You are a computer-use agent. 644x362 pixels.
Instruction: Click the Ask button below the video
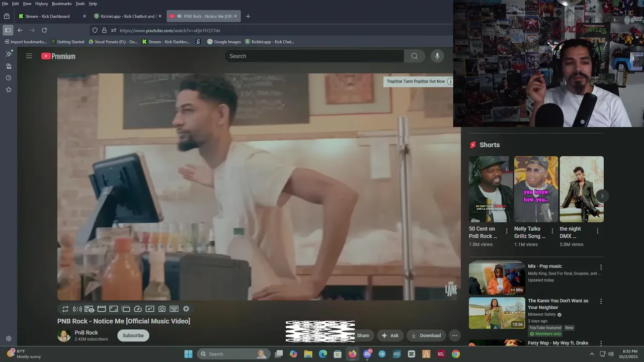390,335
